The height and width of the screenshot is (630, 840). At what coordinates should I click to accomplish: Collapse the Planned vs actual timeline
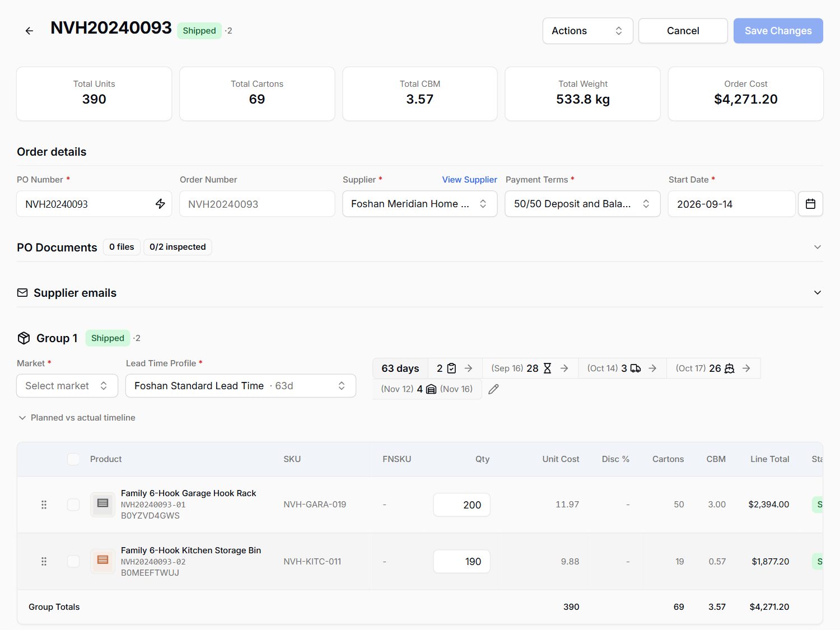click(77, 418)
